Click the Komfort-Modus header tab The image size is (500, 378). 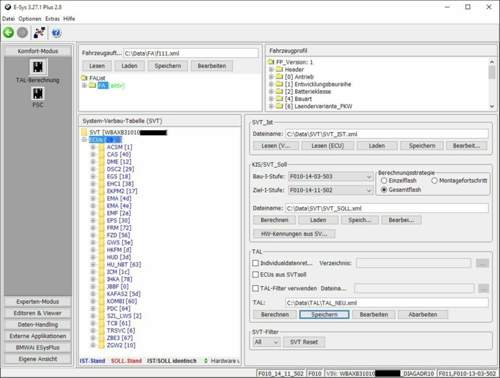click(38, 51)
